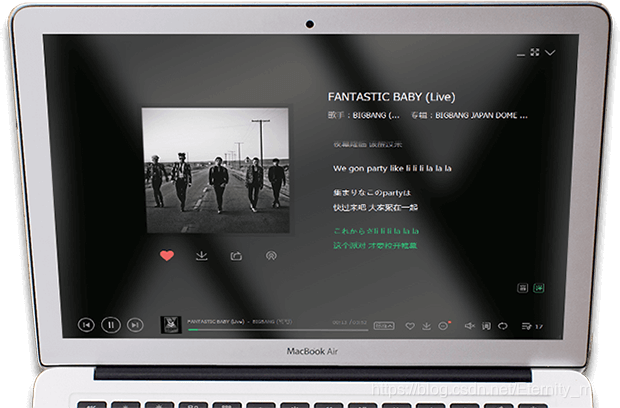Viewport: 620px width, 408px height.
Task: Share the song via share icon
Action: click(x=236, y=256)
